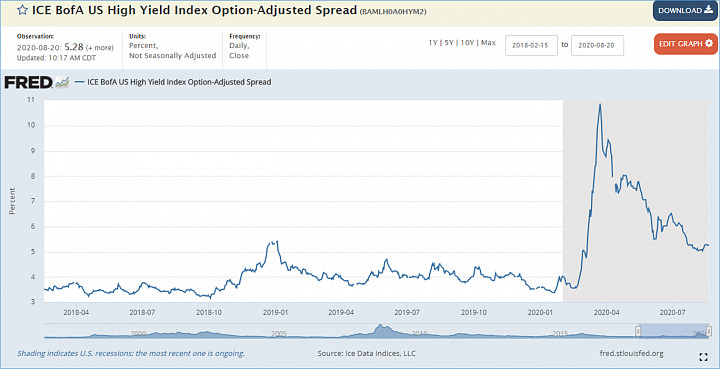
Task: Expand the (+ more) observations link
Action: click(x=100, y=48)
